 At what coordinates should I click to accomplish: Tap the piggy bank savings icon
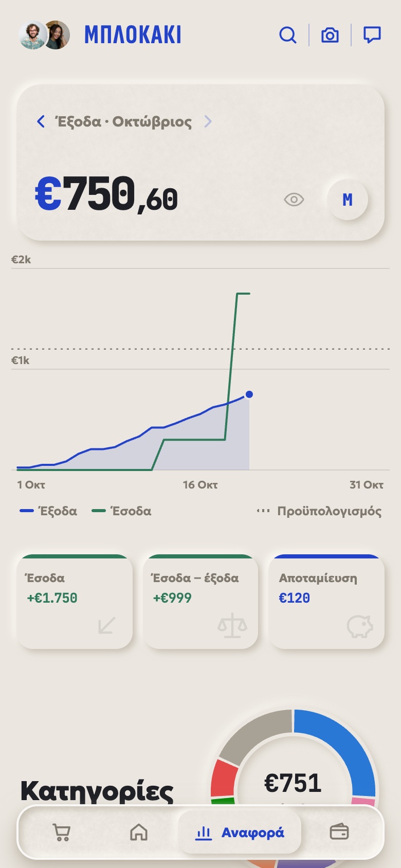360,626
